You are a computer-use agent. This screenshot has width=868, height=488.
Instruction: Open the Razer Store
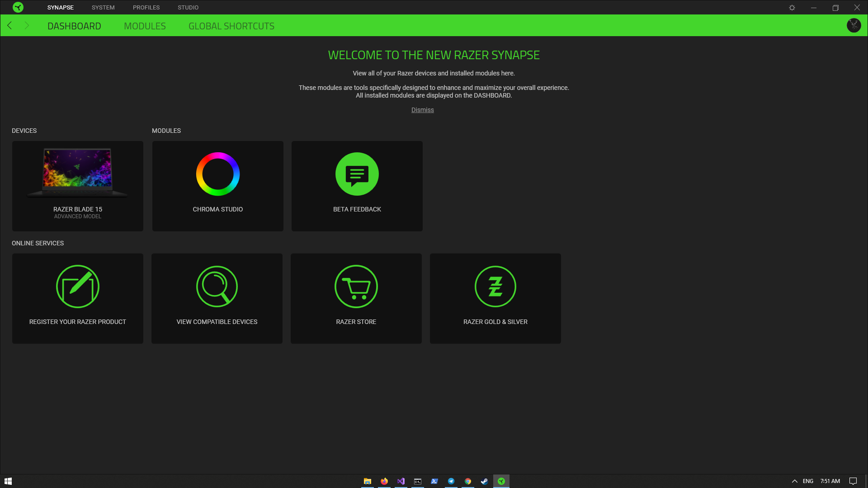click(356, 298)
